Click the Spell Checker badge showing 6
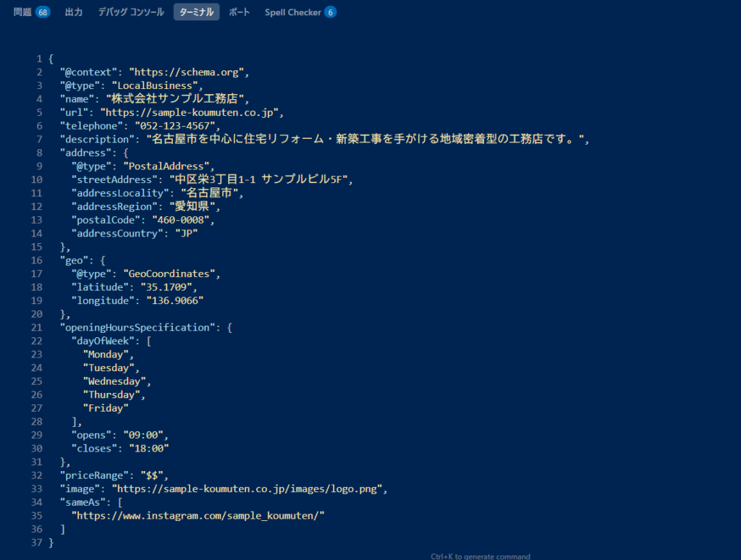The image size is (741, 560). coord(330,12)
